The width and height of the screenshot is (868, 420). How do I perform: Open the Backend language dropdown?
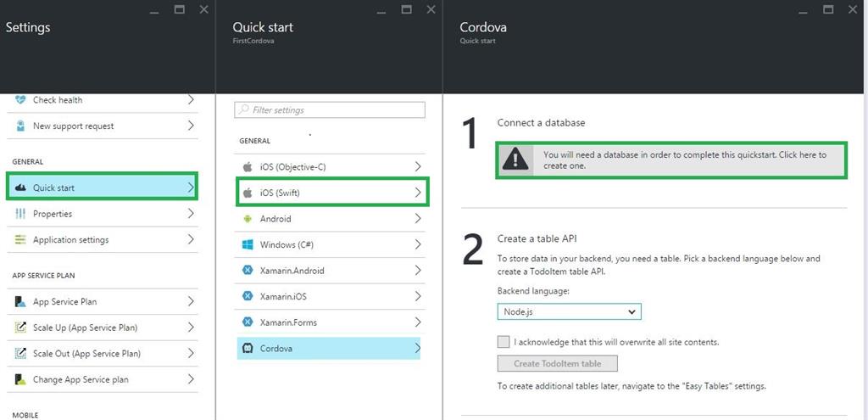[569, 312]
